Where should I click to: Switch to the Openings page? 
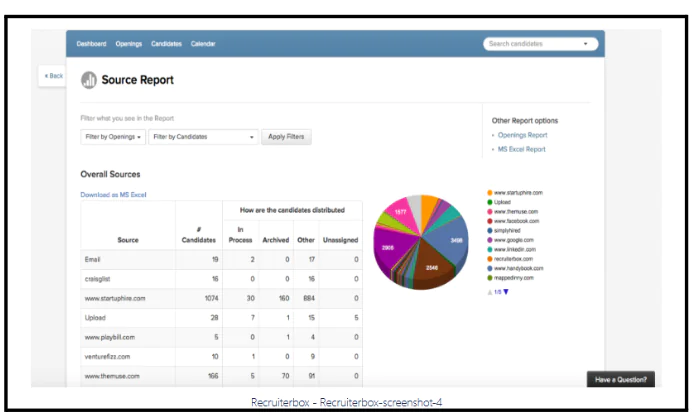click(x=129, y=44)
